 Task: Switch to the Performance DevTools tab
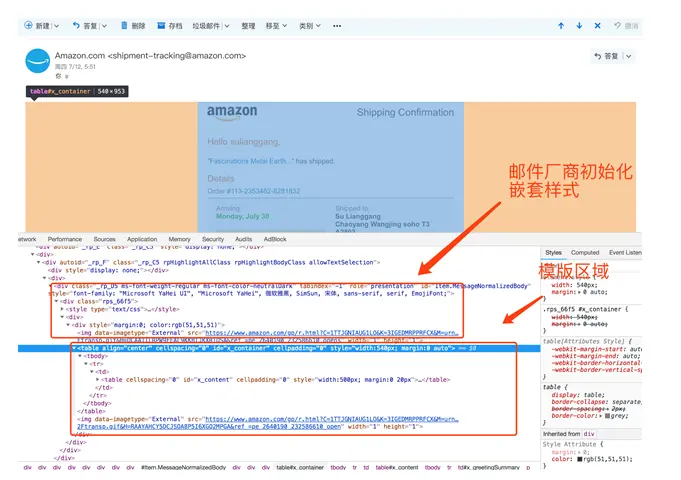tap(65, 239)
